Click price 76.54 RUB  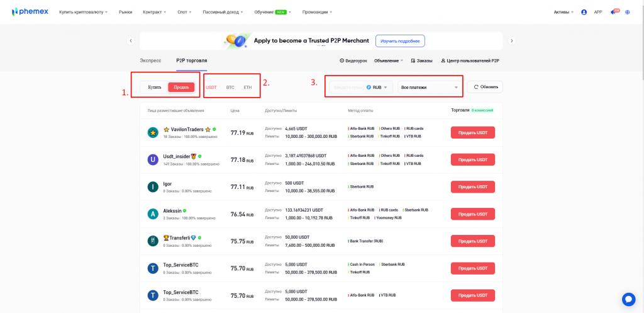tap(242, 214)
